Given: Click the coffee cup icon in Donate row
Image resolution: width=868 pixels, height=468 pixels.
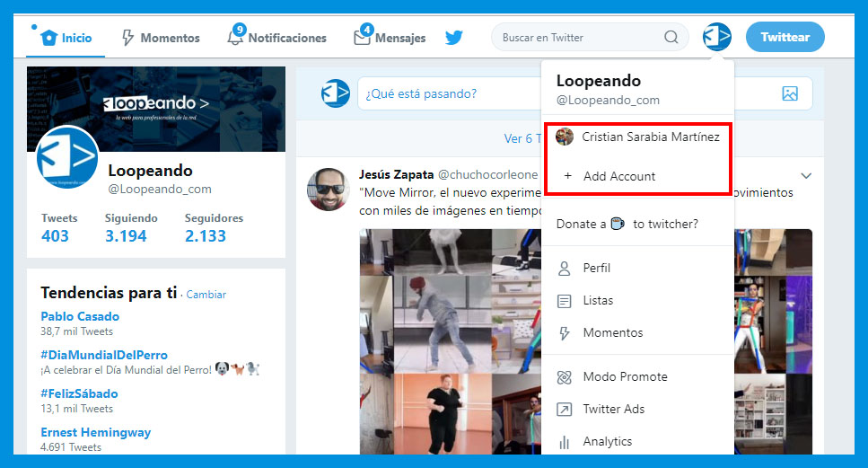Looking at the screenshot, I should pos(618,224).
